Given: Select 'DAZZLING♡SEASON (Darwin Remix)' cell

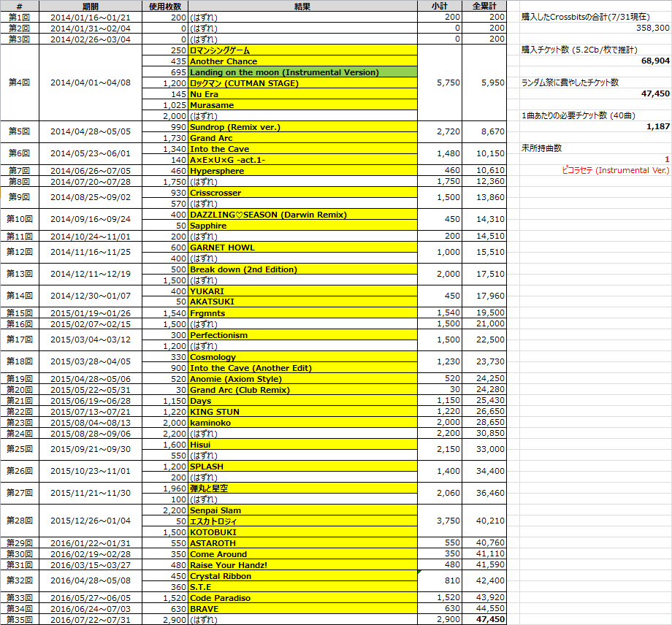Looking at the screenshot, I should pyautogui.click(x=302, y=215).
